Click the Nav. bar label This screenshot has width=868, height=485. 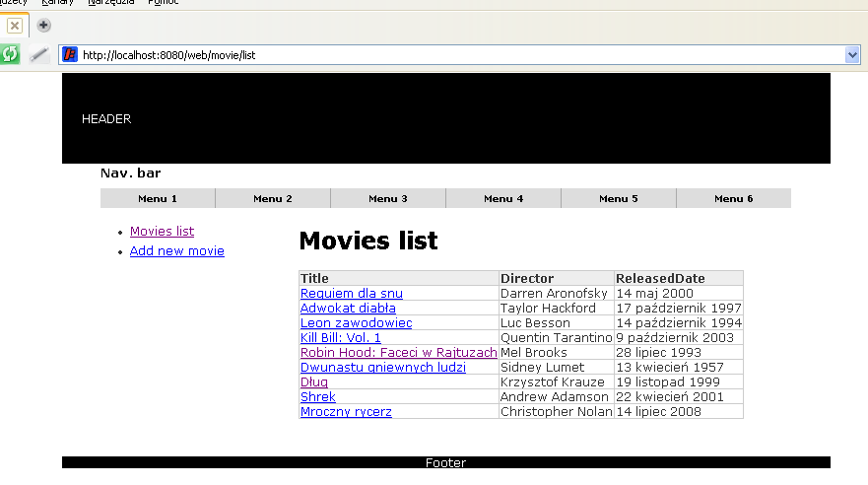(x=131, y=173)
